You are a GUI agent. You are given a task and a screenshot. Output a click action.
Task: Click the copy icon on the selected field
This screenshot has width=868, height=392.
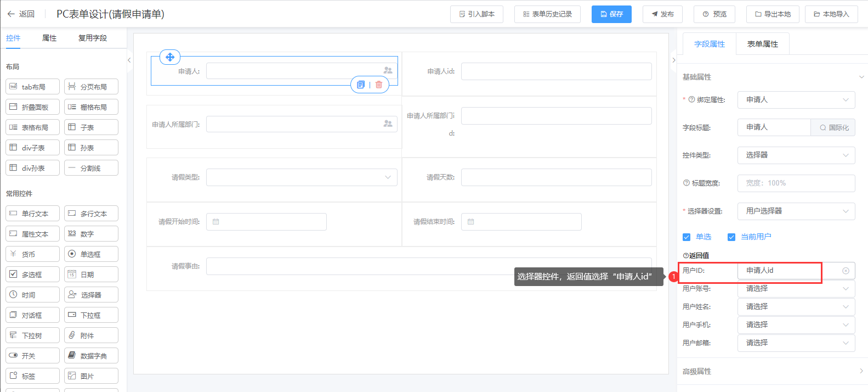point(360,85)
